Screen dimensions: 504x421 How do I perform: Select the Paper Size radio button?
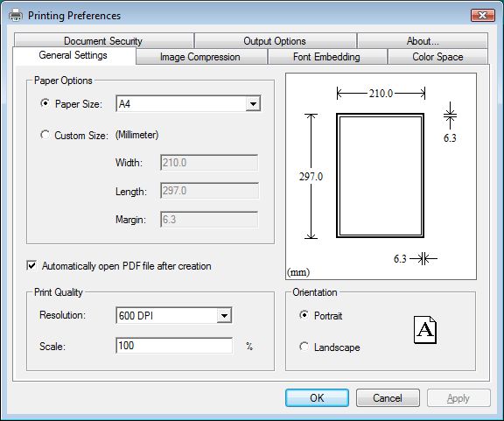tap(45, 103)
